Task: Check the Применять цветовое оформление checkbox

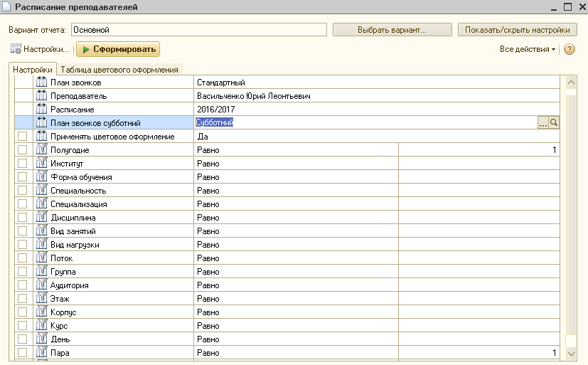Action: coord(23,136)
